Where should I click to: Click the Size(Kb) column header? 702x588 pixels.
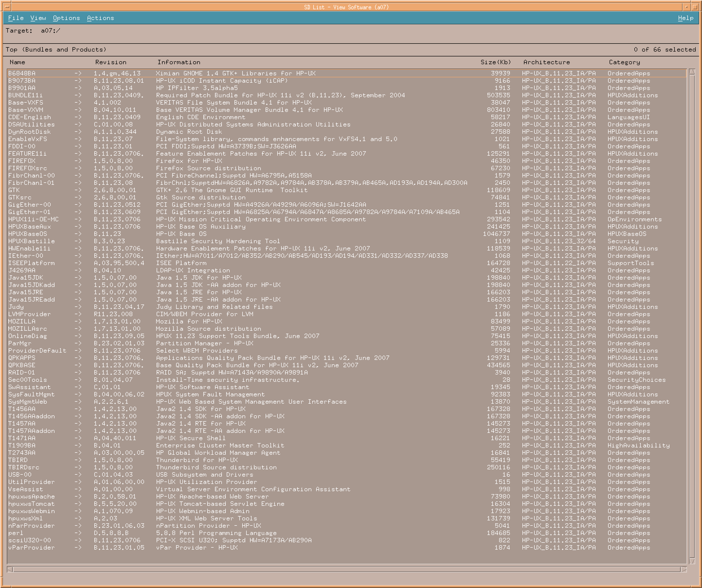495,62
